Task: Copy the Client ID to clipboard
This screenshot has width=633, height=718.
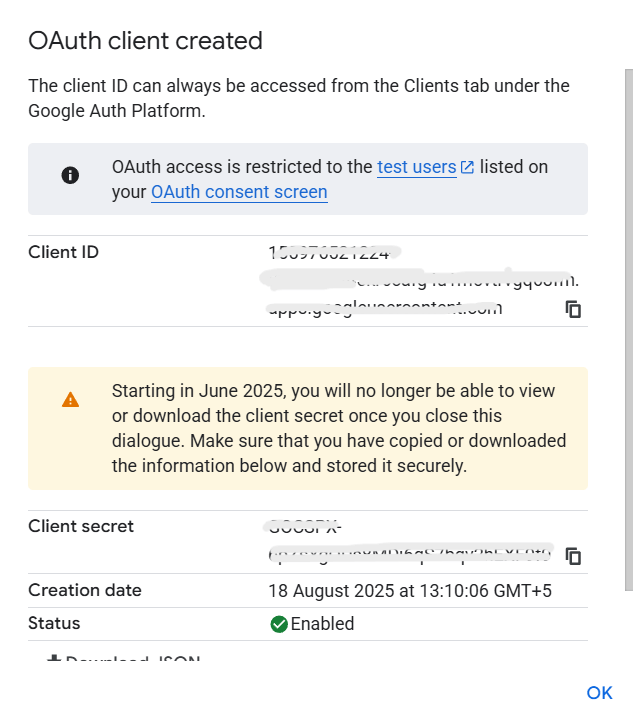Action: (573, 309)
